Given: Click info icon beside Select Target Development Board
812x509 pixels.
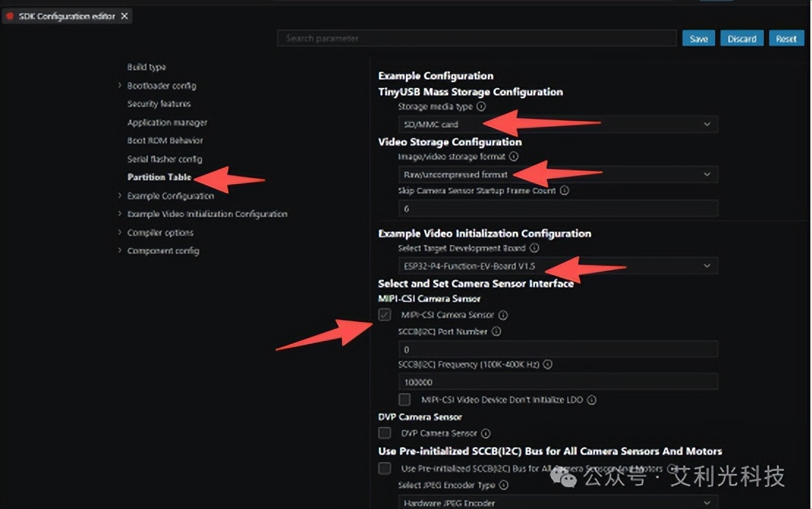Looking at the screenshot, I should [534, 248].
